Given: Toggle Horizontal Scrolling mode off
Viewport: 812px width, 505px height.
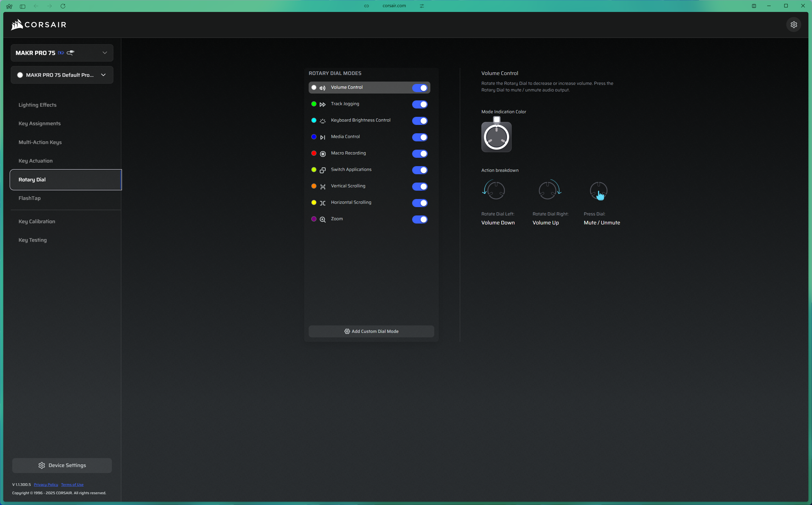Looking at the screenshot, I should 420,203.
